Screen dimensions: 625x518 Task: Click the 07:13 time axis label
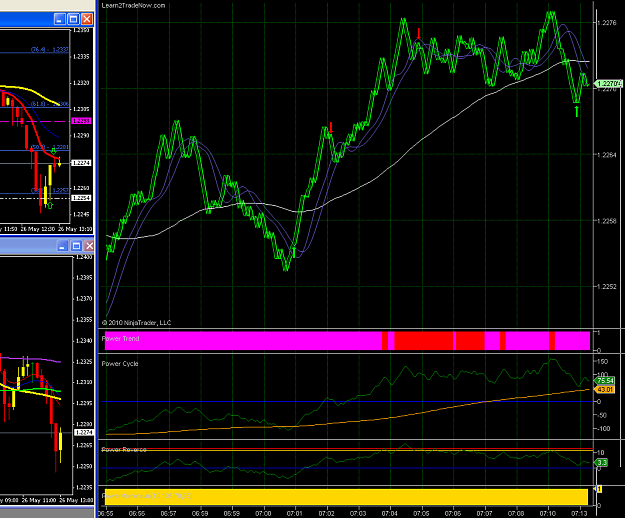pos(579,514)
